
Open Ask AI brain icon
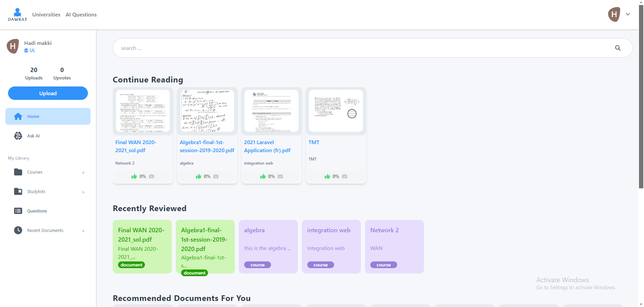tap(18, 136)
